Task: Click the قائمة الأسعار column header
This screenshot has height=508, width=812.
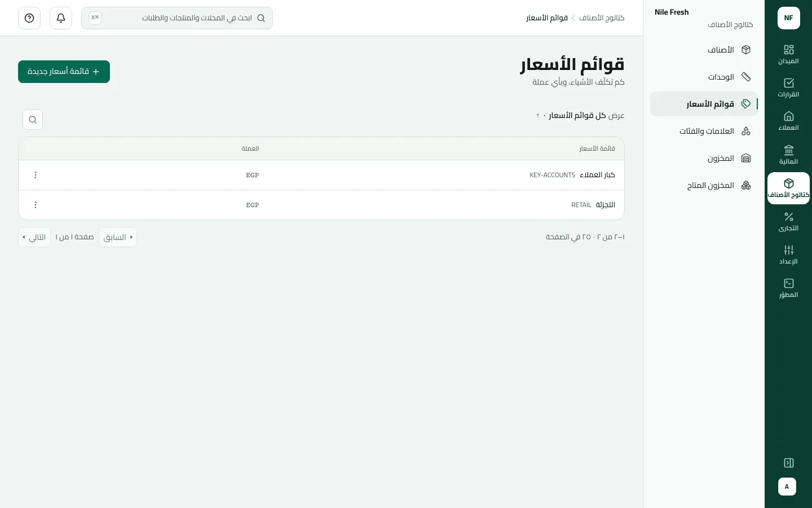Action: click(597, 148)
